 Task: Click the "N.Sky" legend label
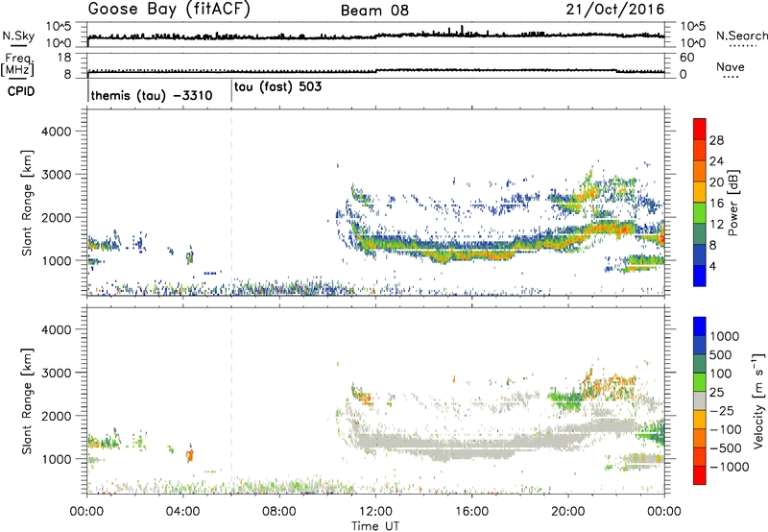tap(18, 36)
